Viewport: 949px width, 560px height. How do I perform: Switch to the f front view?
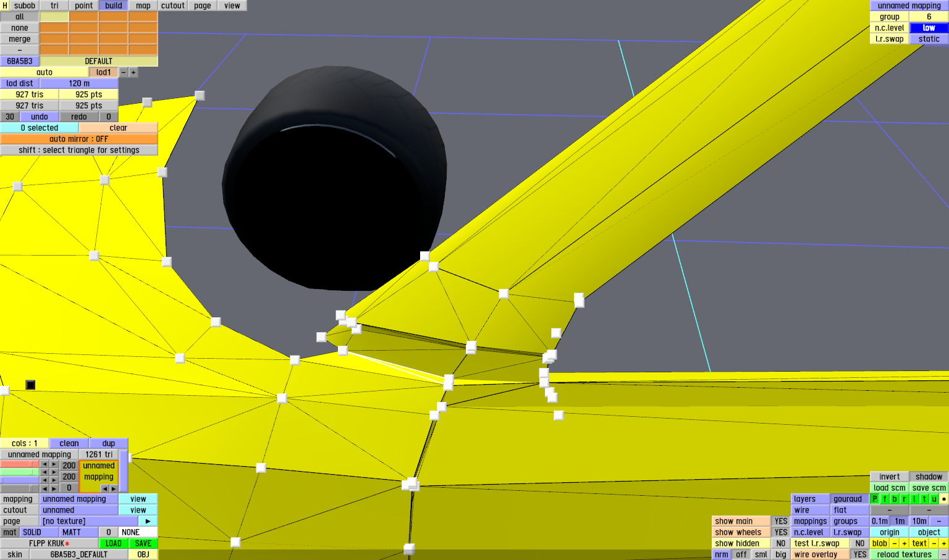click(x=885, y=499)
